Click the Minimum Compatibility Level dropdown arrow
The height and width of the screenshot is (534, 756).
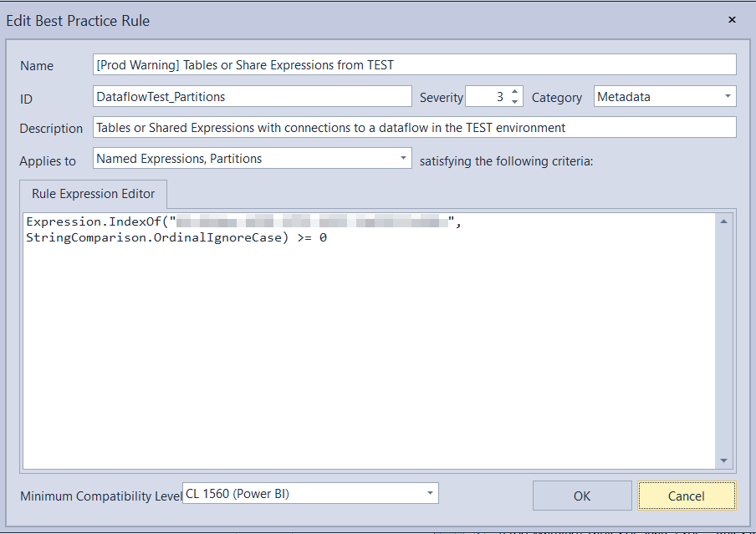(x=428, y=493)
